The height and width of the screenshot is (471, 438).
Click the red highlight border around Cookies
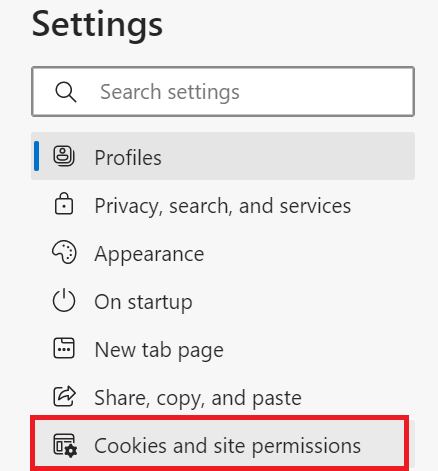[x=220, y=418]
